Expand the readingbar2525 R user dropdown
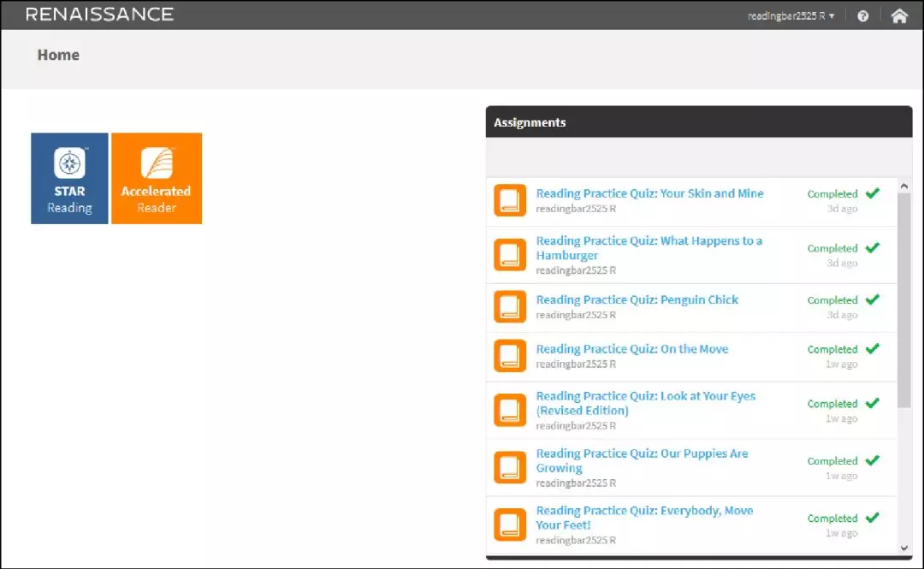This screenshot has height=569, width=924. (x=791, y=15)
